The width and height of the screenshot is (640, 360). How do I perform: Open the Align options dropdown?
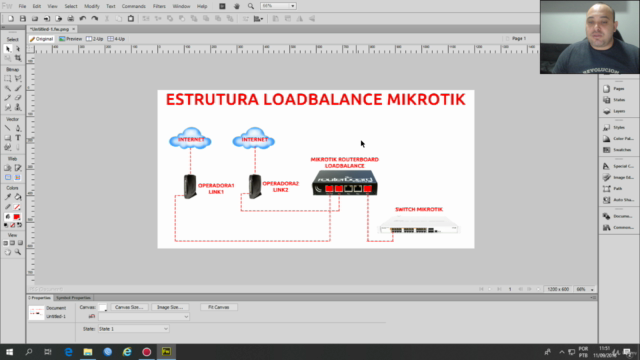(258, 19)
